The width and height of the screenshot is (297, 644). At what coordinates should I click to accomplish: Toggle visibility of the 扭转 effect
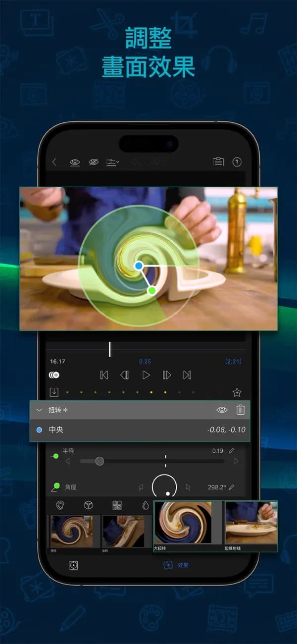(222, 410)
